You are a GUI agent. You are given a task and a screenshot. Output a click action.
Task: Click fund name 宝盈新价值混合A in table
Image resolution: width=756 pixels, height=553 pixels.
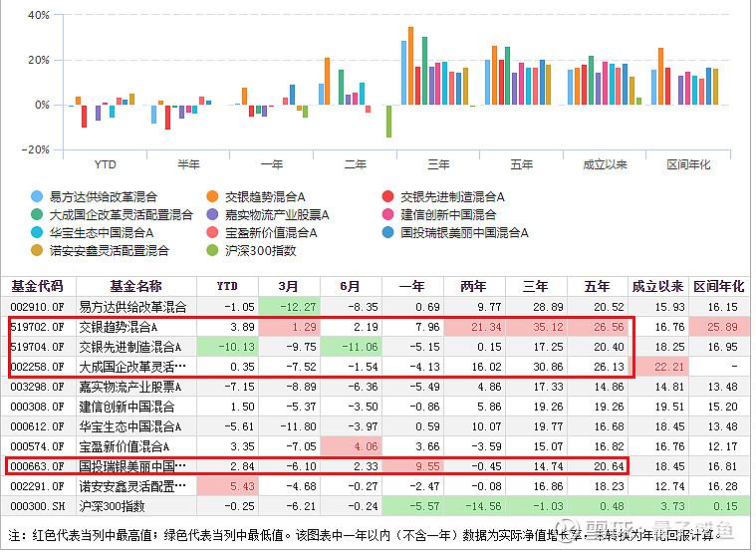(x=125, y=446)
